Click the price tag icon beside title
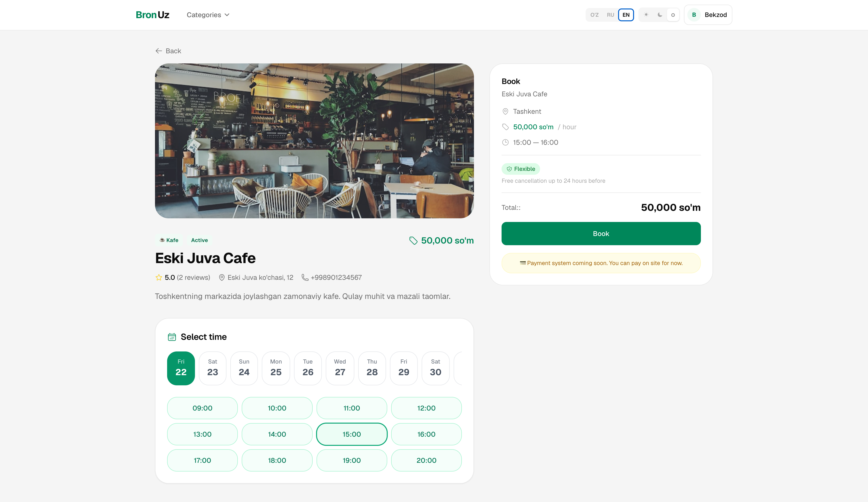The height and width of the screenshot is (502, 868). point(413,240)
